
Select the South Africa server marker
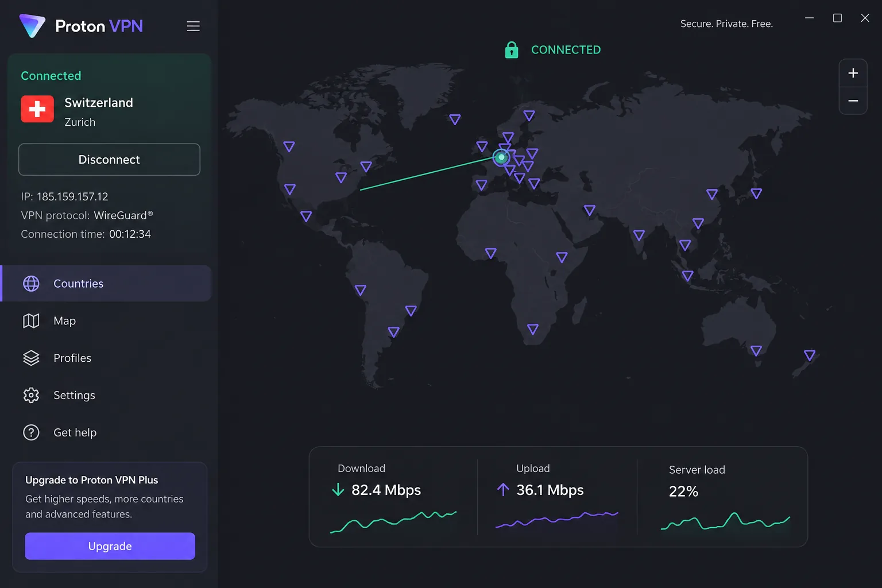pyautogui.click(x=533, y=329)
